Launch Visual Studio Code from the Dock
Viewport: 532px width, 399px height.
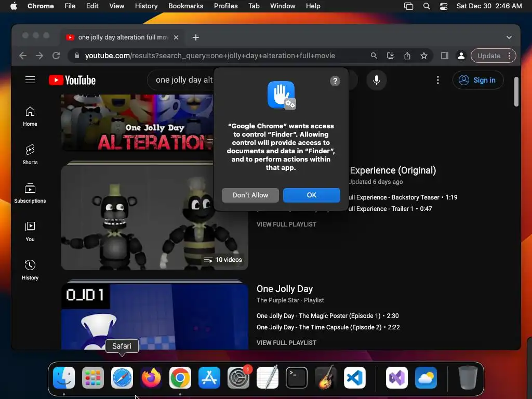point(354,378)
